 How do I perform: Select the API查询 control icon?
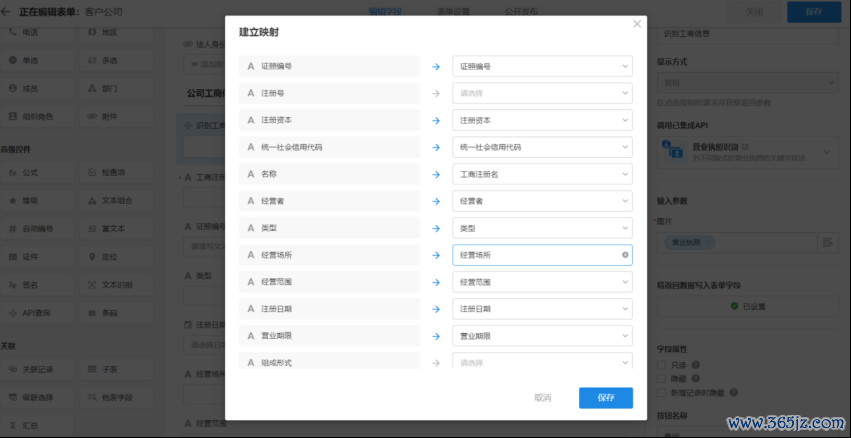click(x=12, y=312)
